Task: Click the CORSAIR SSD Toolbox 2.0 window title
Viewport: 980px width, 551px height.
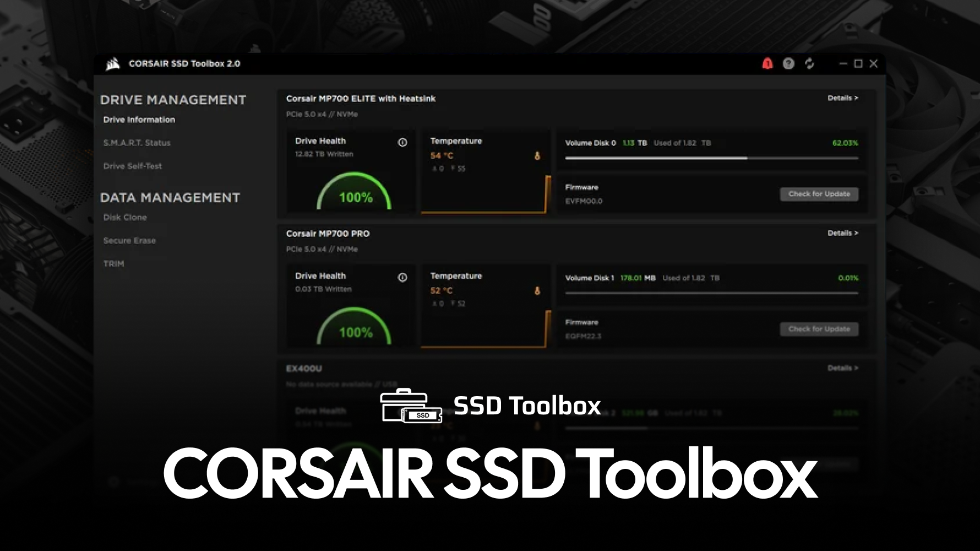Action: coord(184,64)
